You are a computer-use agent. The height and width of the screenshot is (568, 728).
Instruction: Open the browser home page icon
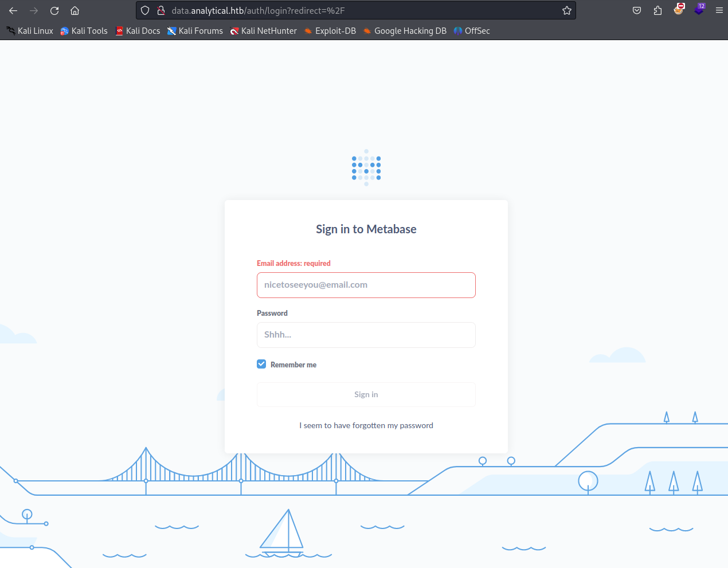[x=75, y=10]
